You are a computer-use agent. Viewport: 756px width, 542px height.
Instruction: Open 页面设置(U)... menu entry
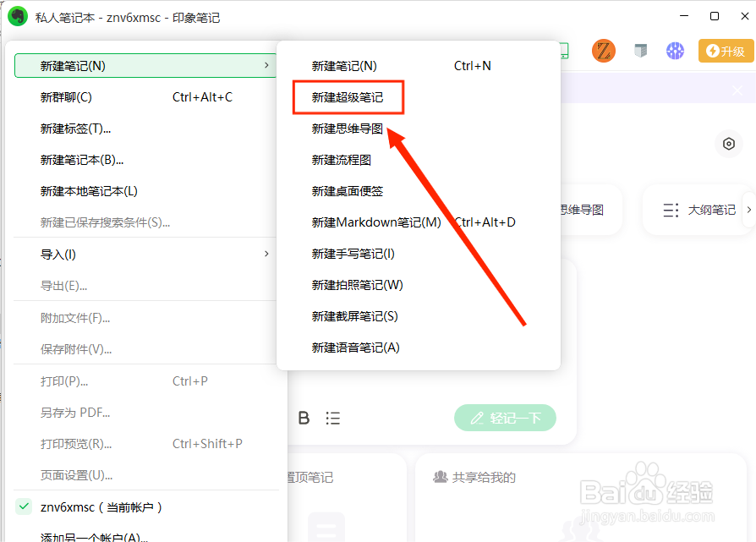pos(145,475)
